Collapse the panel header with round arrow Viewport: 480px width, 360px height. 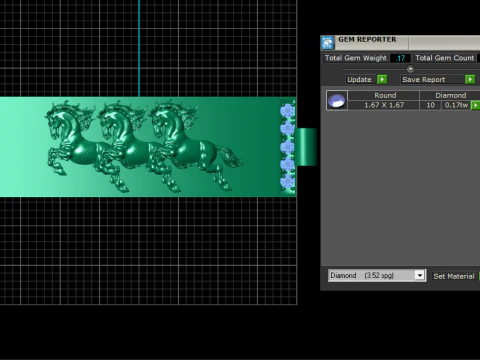pyautogui.click(x=410, y=69)
